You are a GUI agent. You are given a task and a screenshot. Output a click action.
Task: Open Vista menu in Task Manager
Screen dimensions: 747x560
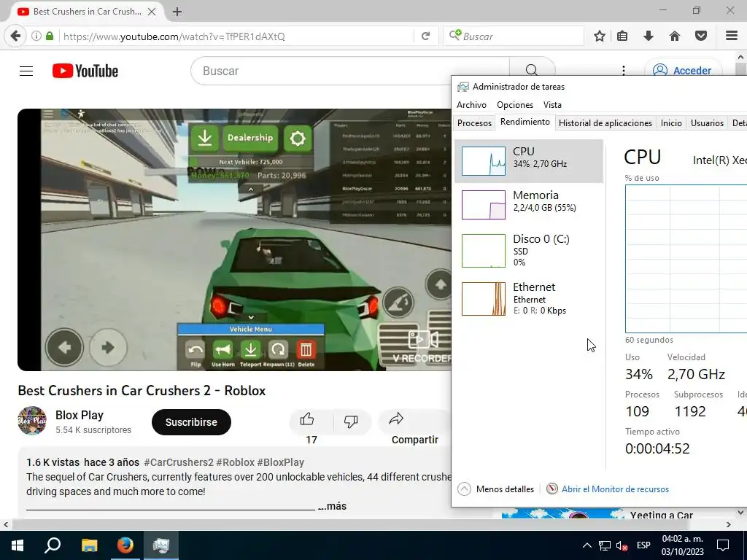553,105
